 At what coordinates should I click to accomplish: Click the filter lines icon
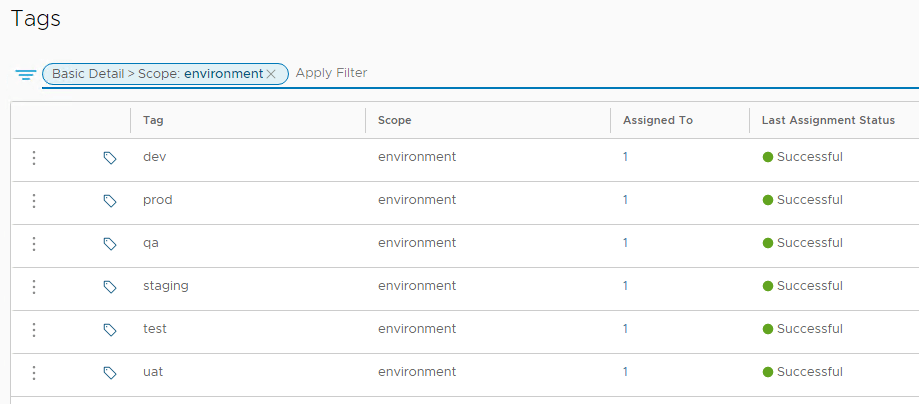click(x=26, y=75)
